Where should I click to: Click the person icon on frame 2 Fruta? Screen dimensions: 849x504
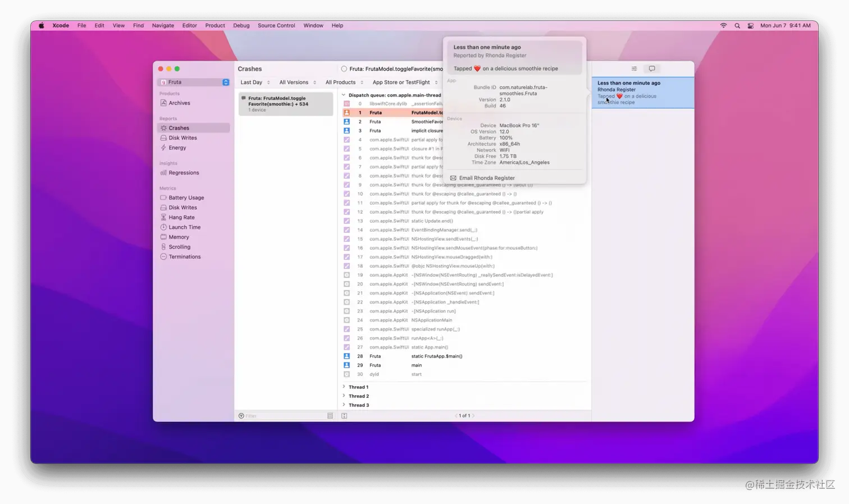click(346, 122)
